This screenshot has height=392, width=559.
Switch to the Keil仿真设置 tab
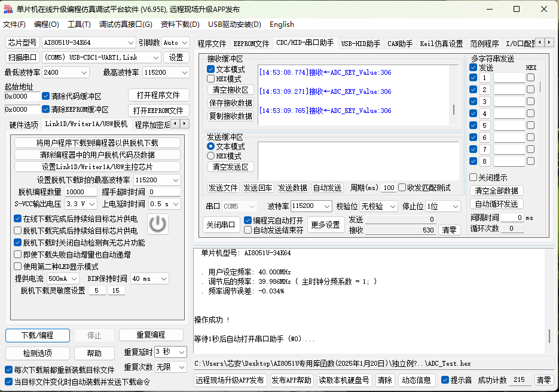(x=441, y=44)
